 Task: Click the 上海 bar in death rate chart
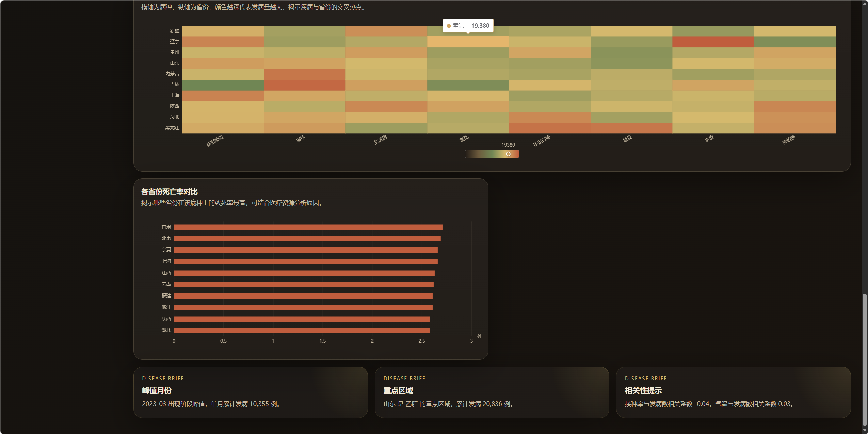[x=305, y=261]
